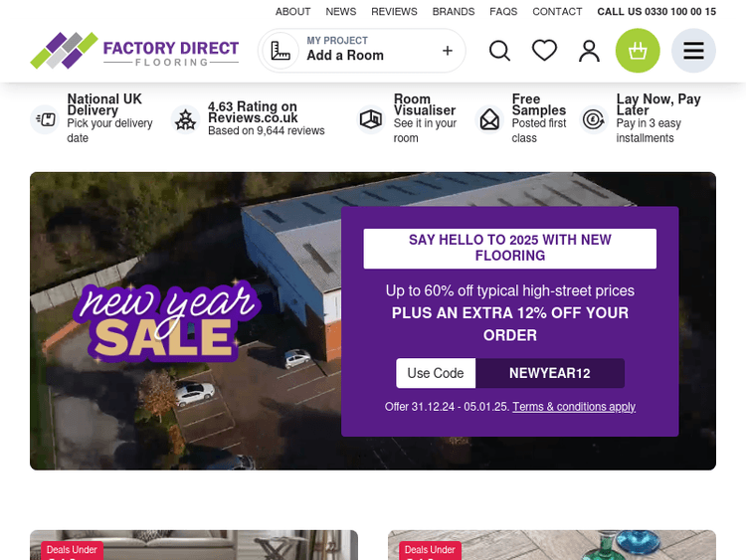This screenshot has width=746, height=560.
Task: Expand Add a Room with plus sign
Action: pos(448,51)
